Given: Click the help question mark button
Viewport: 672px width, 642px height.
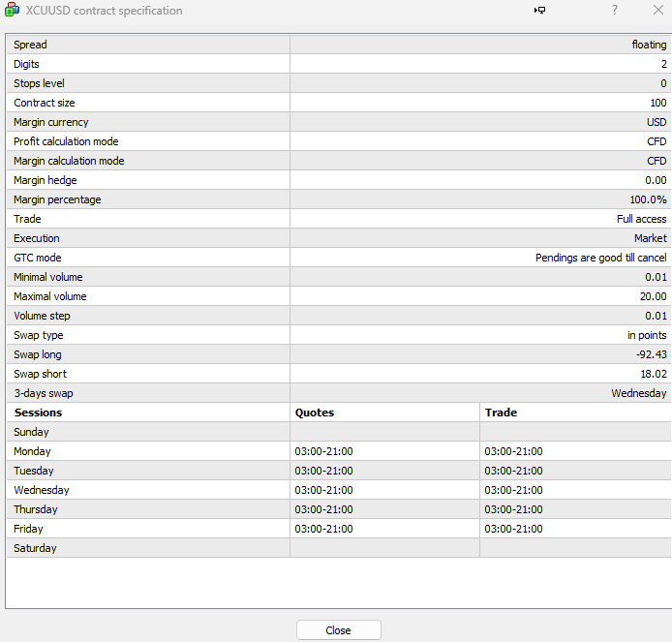Looking at the screenshot, I should (x=615, y=11).
